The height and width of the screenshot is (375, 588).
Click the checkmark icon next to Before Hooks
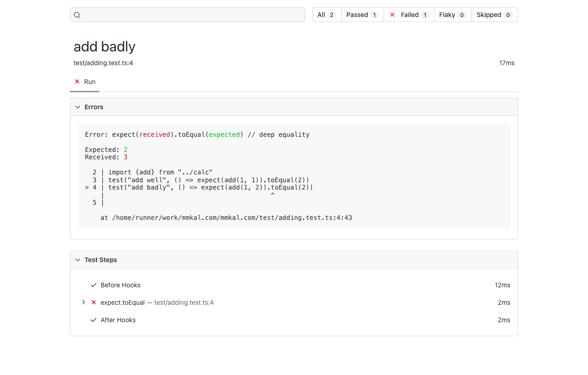(x=94, y=285)
